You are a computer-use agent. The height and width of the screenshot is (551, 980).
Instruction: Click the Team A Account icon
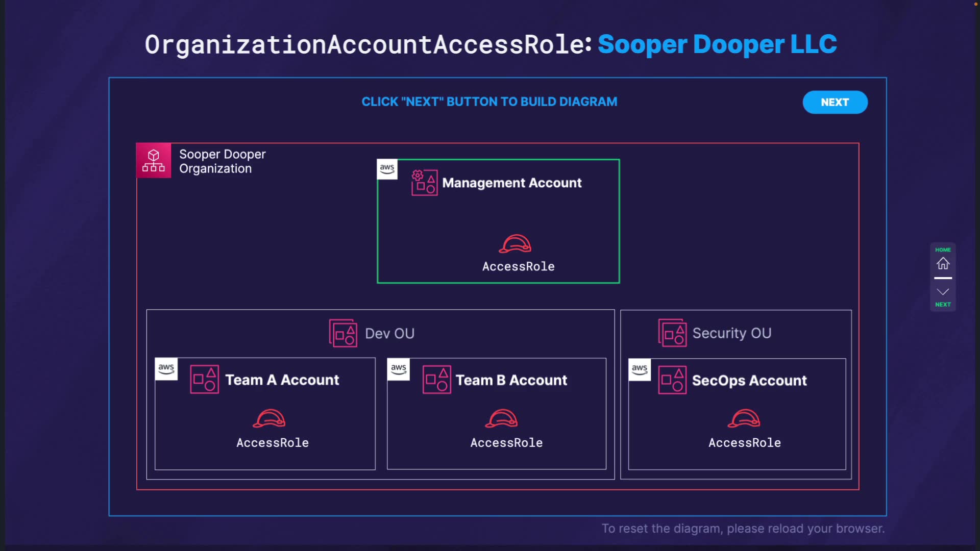pos(204,379)
